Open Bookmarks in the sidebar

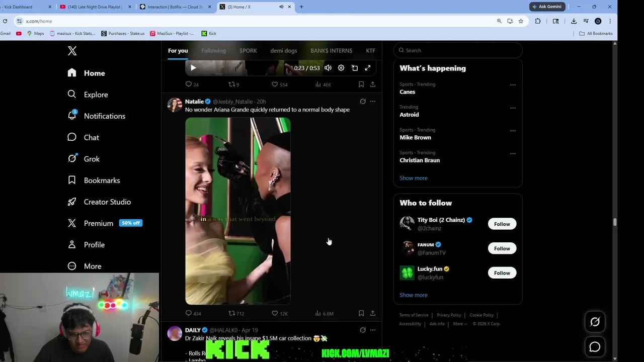pos(94,180)
